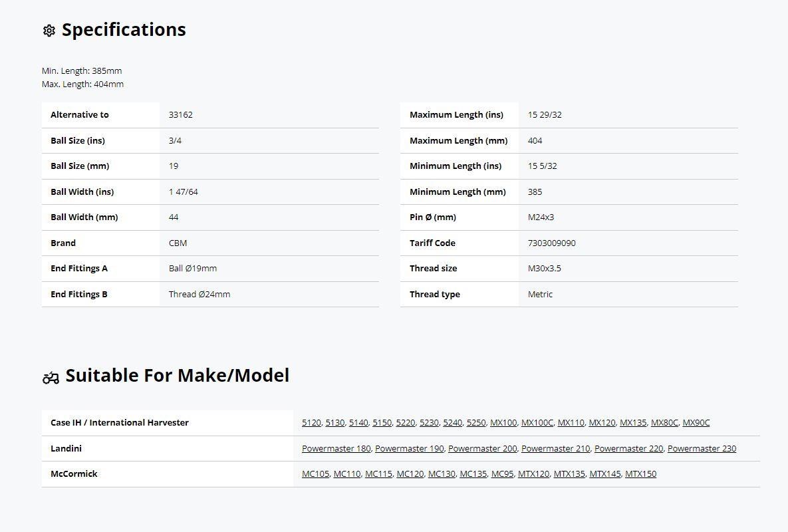
Task: Open the Powermaster 180 link
Action: pos(336,448)
